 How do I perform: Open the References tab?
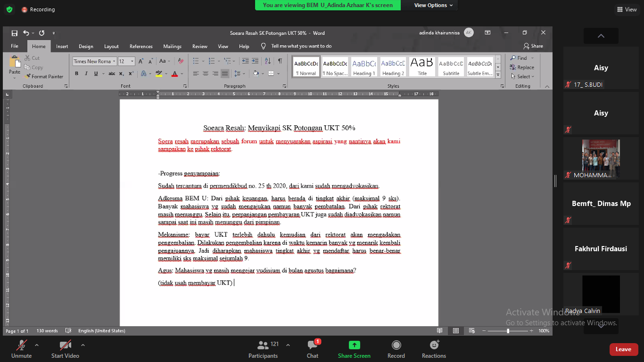[x=141, y=46]
